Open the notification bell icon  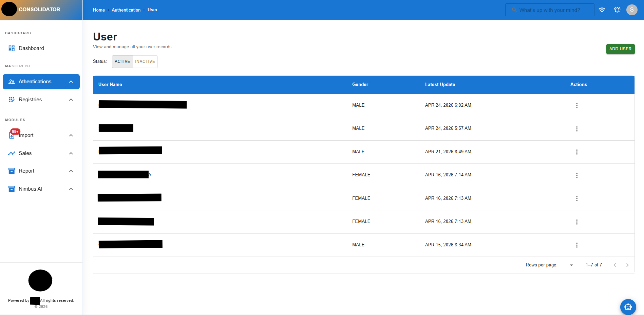[617, 10]
